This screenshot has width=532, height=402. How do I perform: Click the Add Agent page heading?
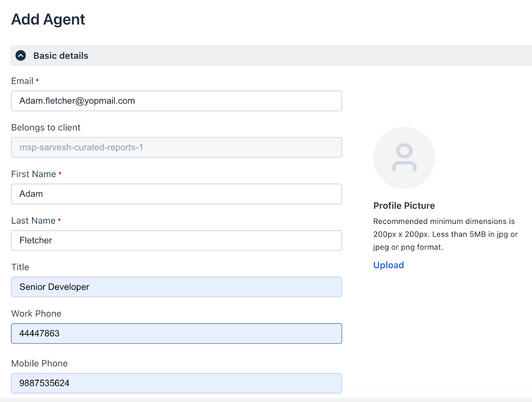click(48, 19)
